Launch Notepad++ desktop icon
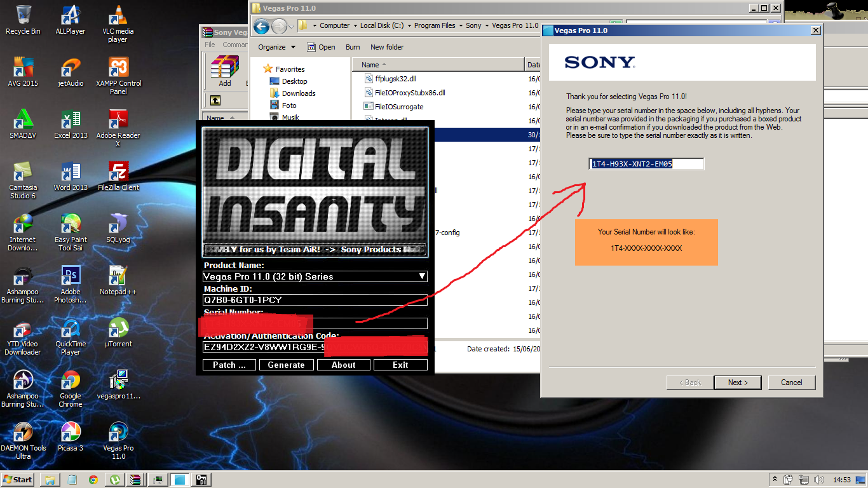This screenshot has height=488, width=868. click(x=118, y=280)
